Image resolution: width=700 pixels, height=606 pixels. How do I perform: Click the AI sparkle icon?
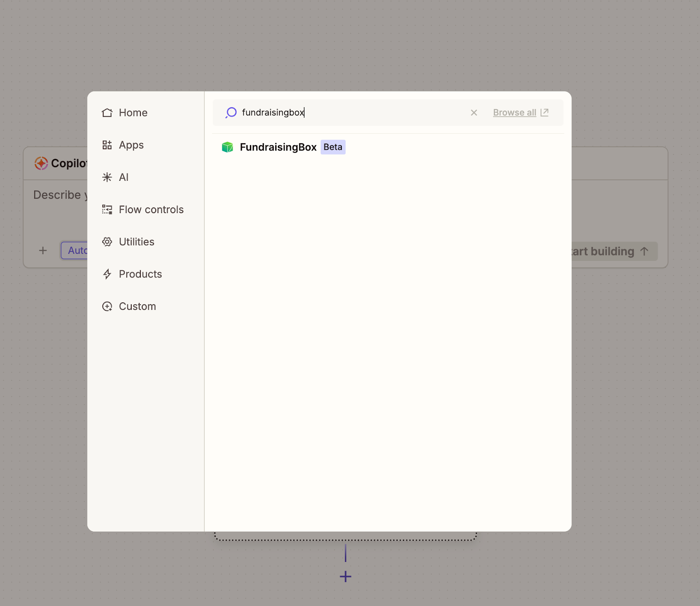point(107,177)
